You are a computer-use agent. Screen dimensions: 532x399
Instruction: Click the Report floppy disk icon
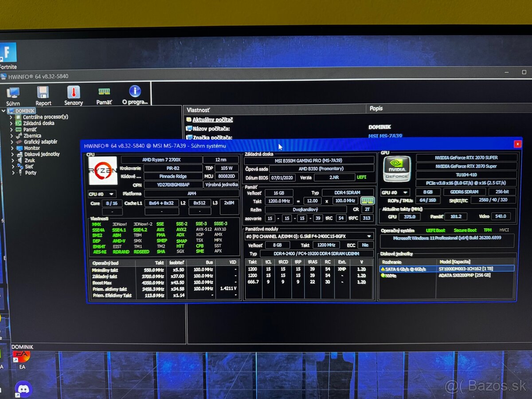(43, 92)
